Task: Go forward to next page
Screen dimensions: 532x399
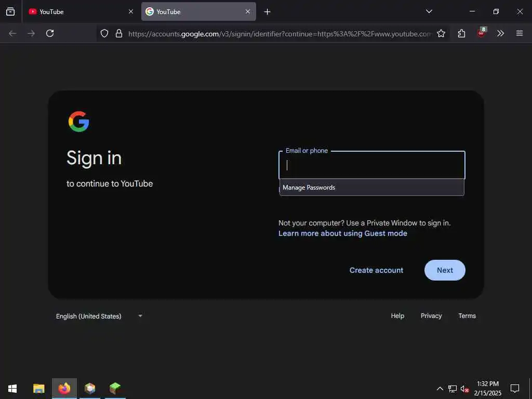Action: pyautogui.click(x=31, y=33)
